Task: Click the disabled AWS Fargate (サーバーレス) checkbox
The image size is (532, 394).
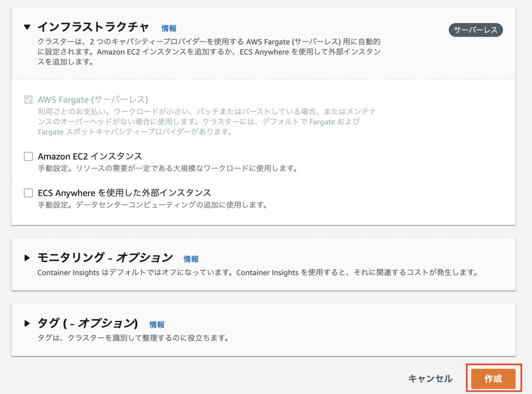Action: click(28, 100)
